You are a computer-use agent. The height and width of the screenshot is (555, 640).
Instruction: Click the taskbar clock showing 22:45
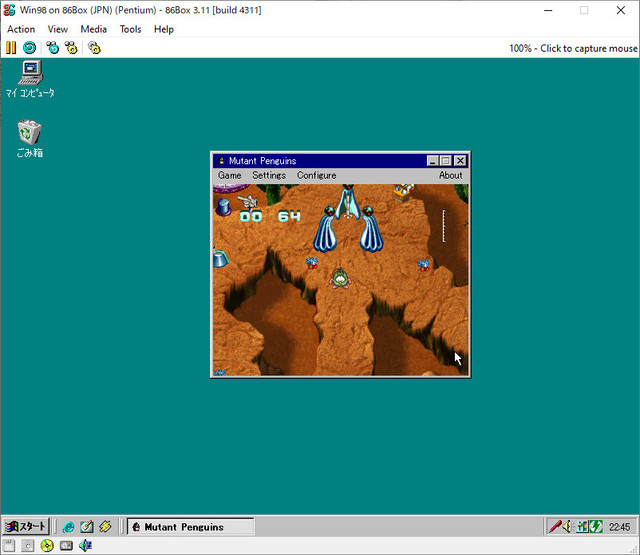coord(619,527)
